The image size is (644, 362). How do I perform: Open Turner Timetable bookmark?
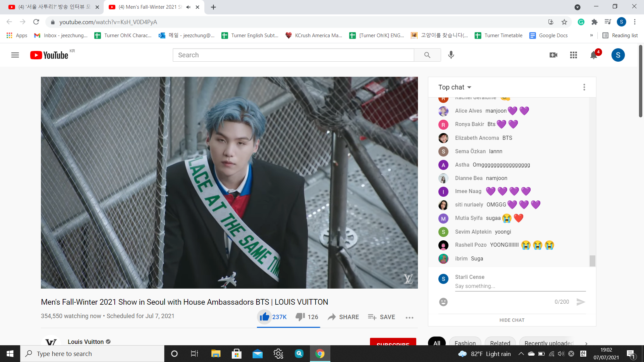pos(499,35)
